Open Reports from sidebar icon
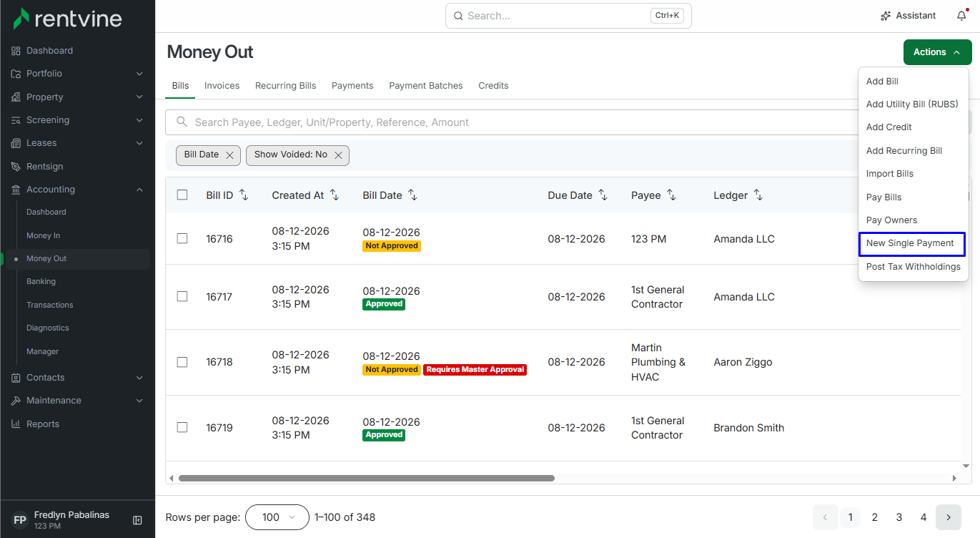 [x=16, y=424]
